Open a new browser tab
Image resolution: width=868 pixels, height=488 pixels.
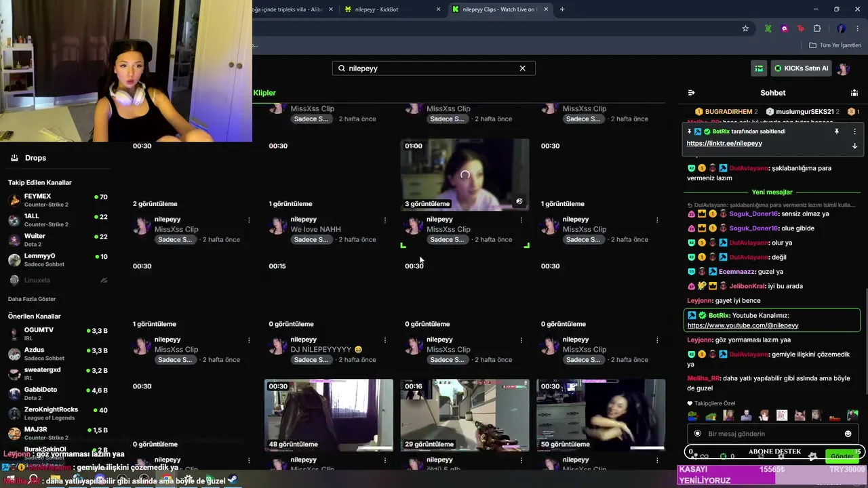[562, 9]
